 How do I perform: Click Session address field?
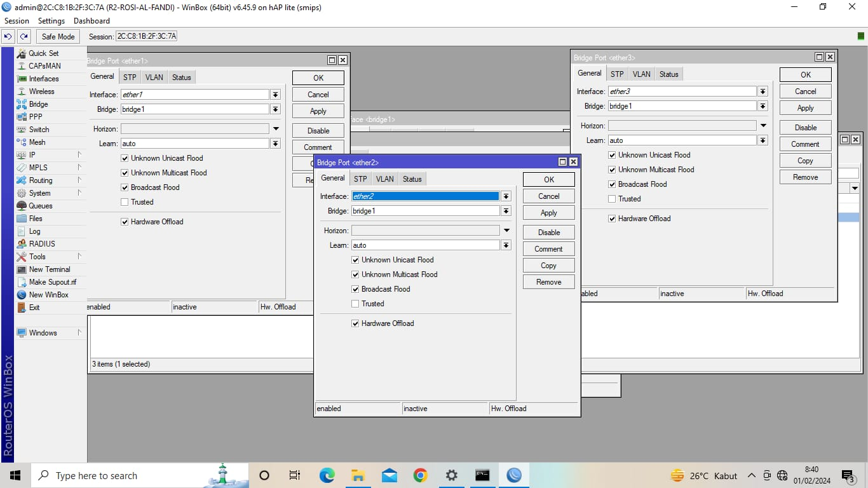click(146, 37)
